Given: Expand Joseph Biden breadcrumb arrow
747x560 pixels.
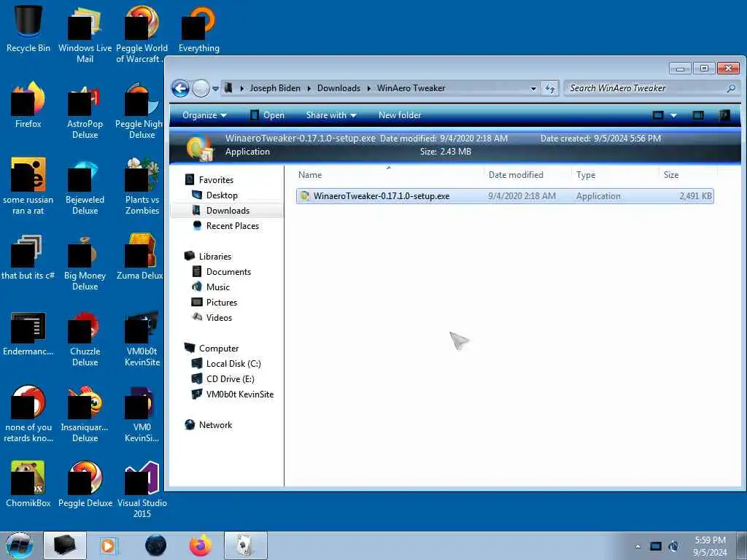Looking at the screenshot, I should pos(309,88).
